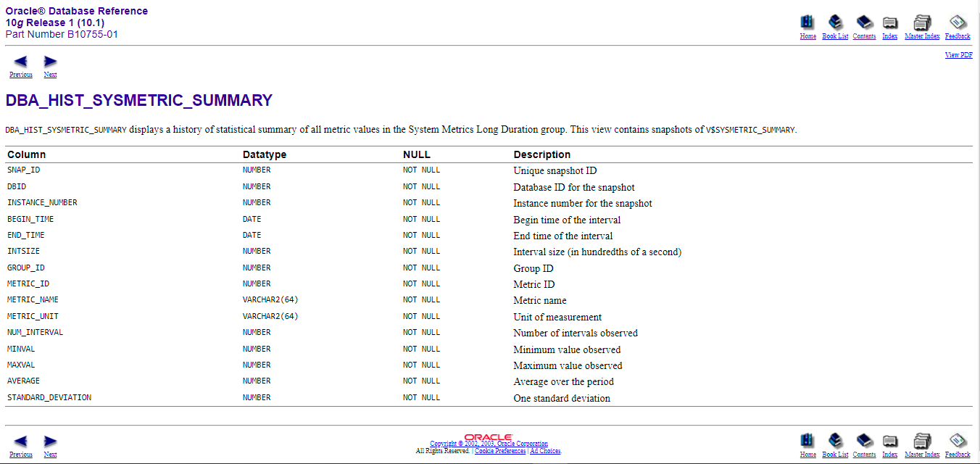Select the MAXVAL column name

coord(21,365)
